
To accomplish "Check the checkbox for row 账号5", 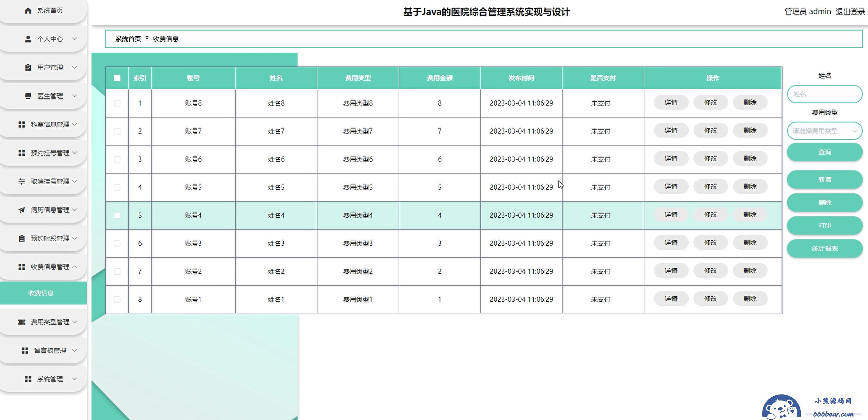I will click(x=117, y=187).
